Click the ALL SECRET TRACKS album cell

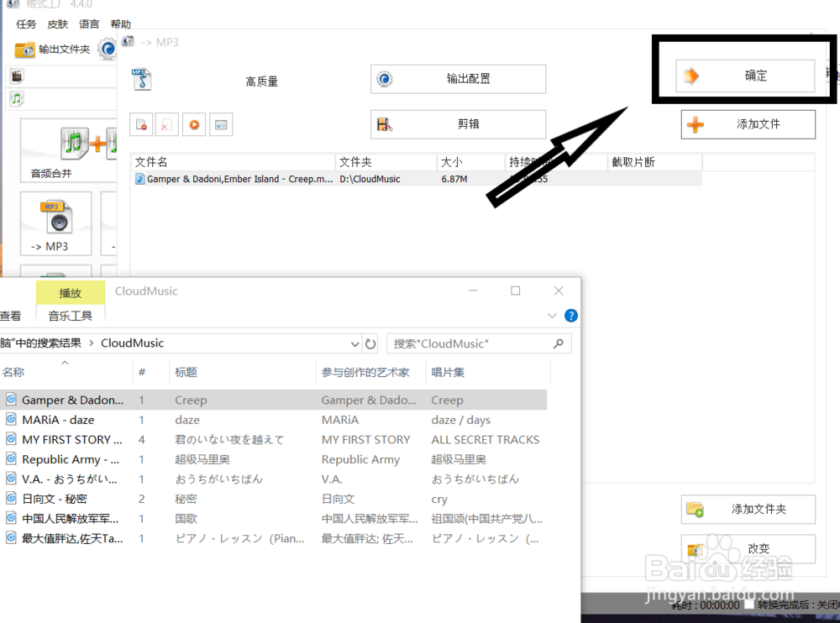[x=486, y=440]
